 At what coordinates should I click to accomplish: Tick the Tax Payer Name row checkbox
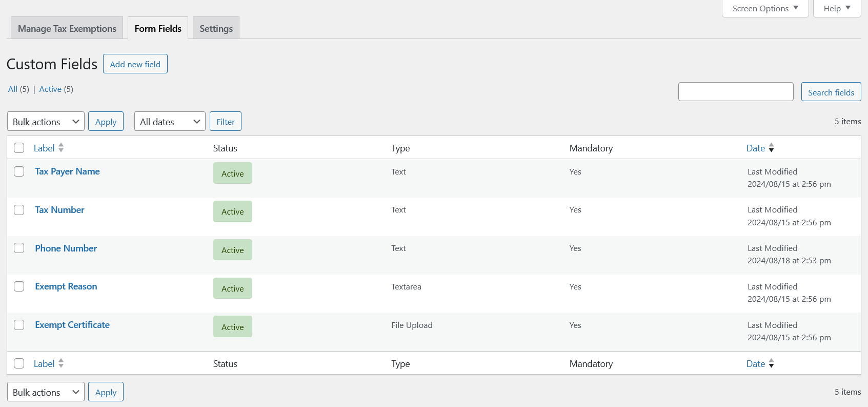click(19, 171)
